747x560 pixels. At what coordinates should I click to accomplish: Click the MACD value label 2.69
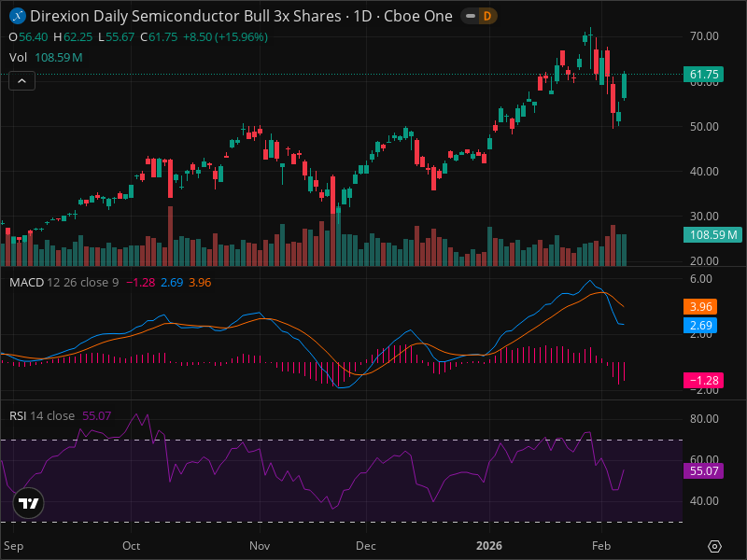[x=700, y=325]
